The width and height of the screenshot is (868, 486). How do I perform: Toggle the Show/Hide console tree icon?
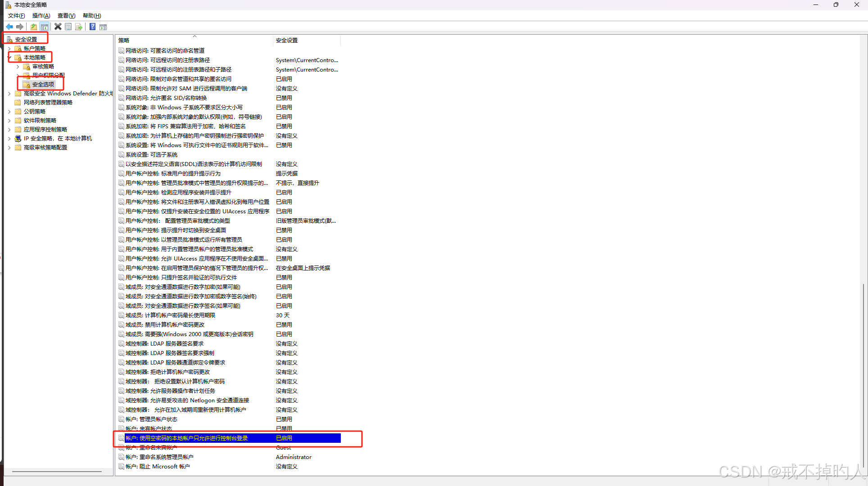click(x=44, y=27)
